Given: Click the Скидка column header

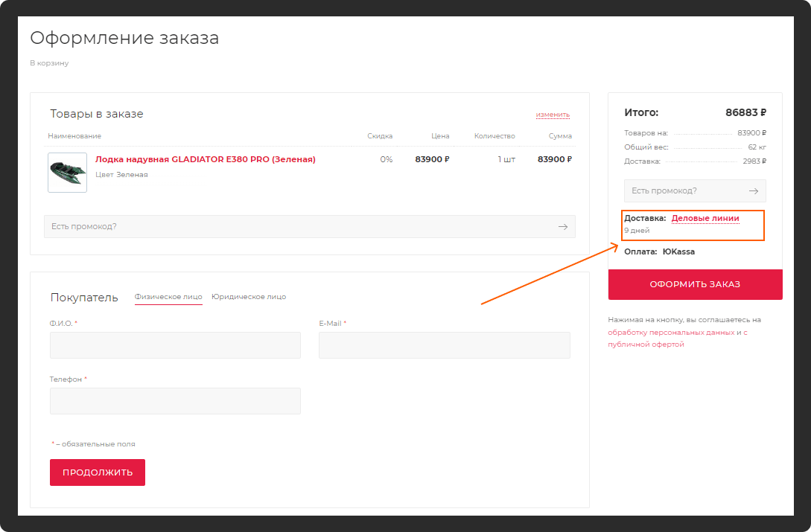Looking at the screenshot, I should point(380,136).
